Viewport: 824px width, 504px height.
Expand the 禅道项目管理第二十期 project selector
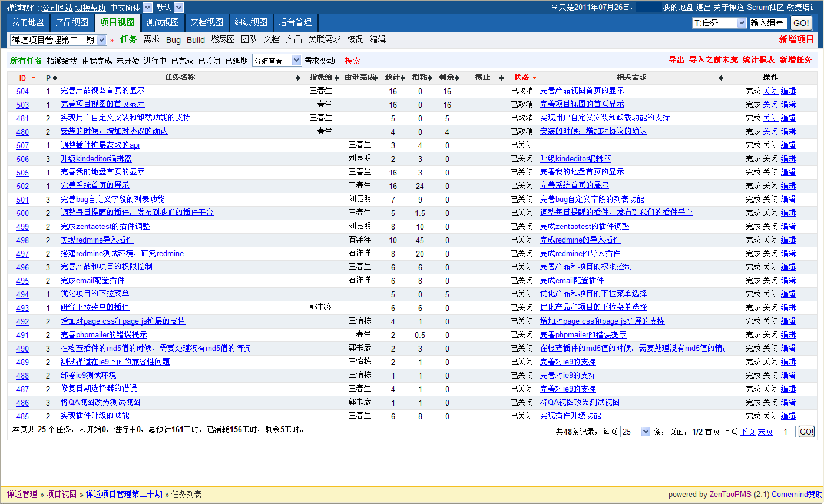pyautogui.click(x=101, y=39)
